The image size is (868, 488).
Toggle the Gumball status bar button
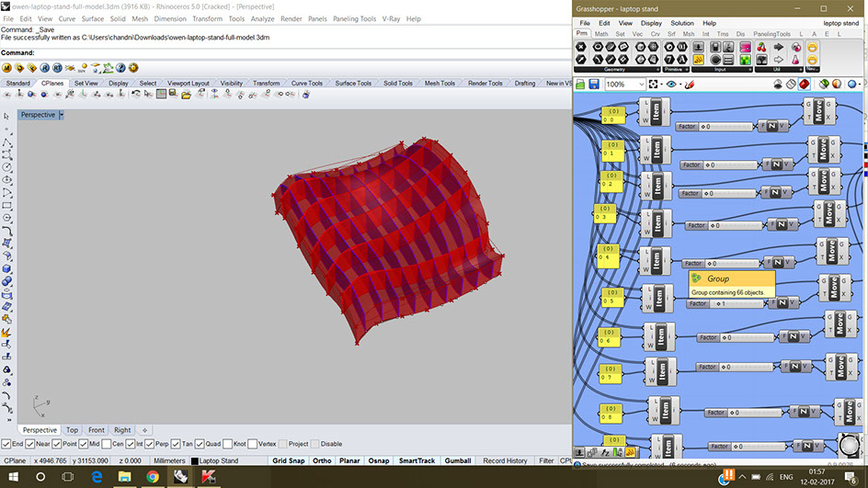[458, 460]
